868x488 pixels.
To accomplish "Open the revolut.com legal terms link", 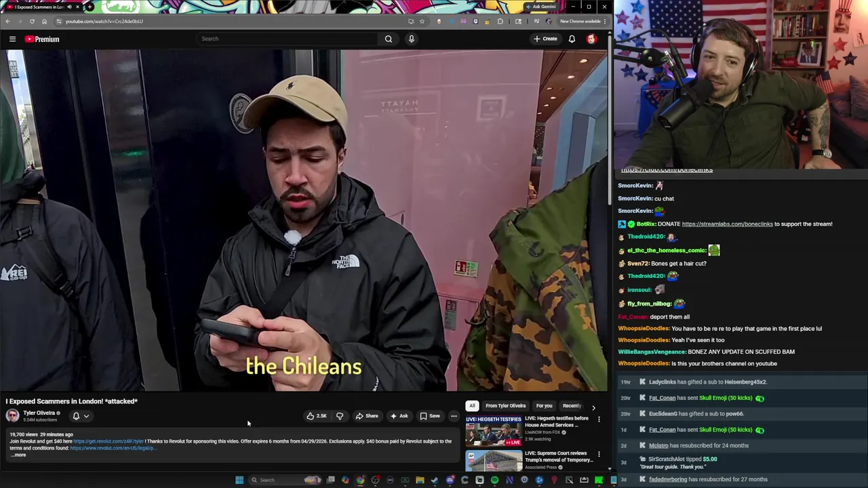I will tap(113, 448).
